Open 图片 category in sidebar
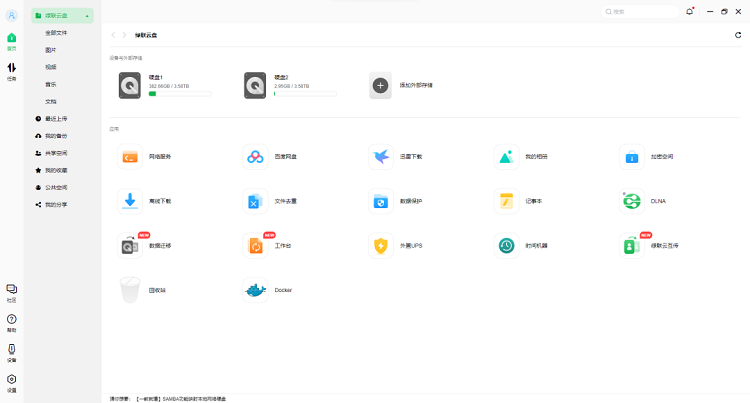 point(51,50)
